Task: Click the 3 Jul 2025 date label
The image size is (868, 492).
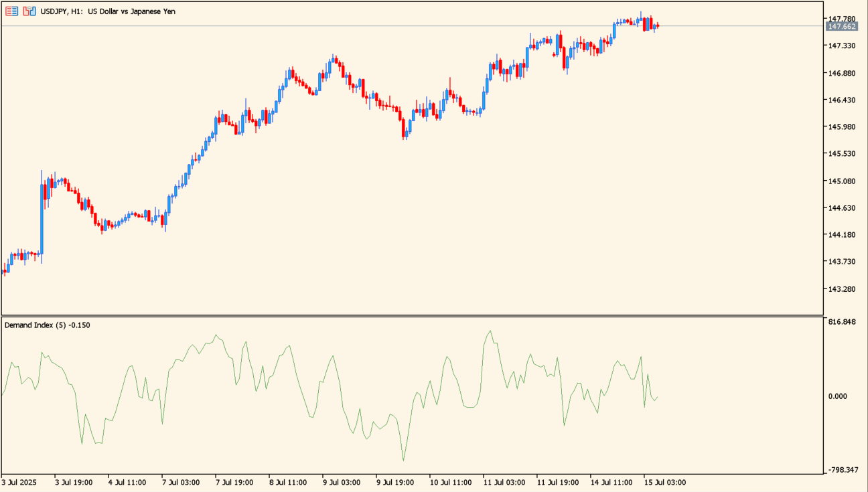Action: pyautogui.click(x=19, y=483)
